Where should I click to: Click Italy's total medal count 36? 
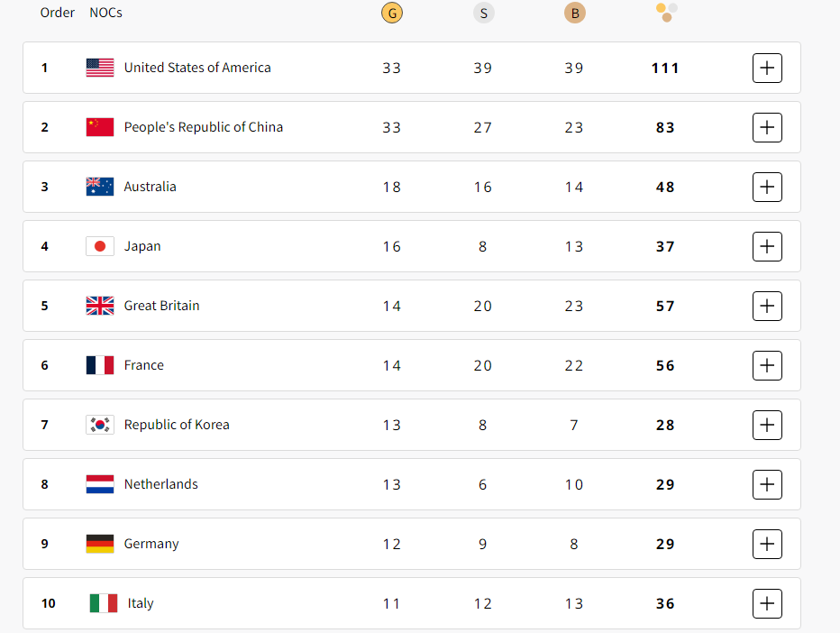[665, 603]
